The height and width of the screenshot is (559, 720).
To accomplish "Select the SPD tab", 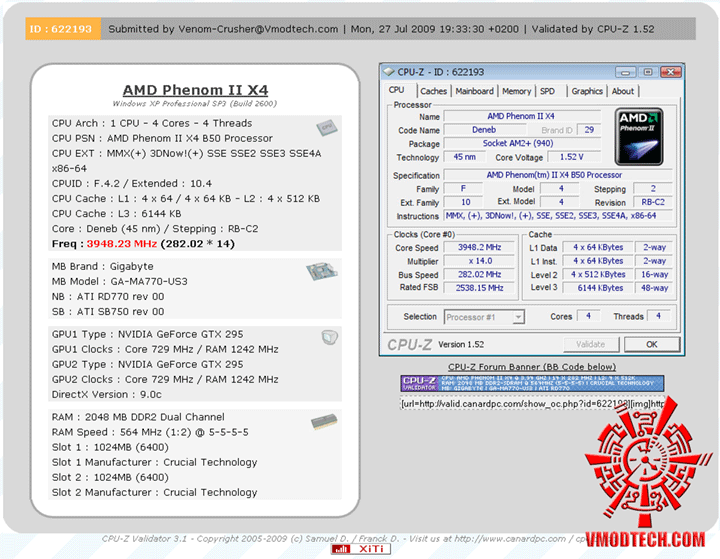I will (547, 91).
